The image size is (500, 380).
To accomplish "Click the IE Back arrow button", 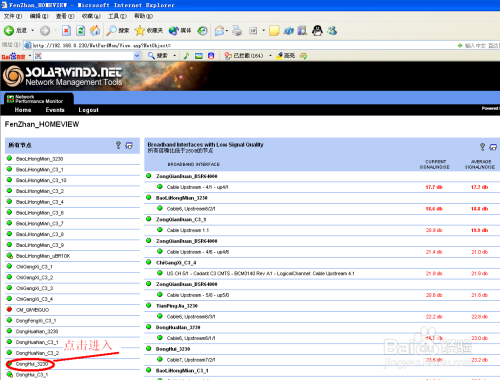I will (x=9, y=31).
